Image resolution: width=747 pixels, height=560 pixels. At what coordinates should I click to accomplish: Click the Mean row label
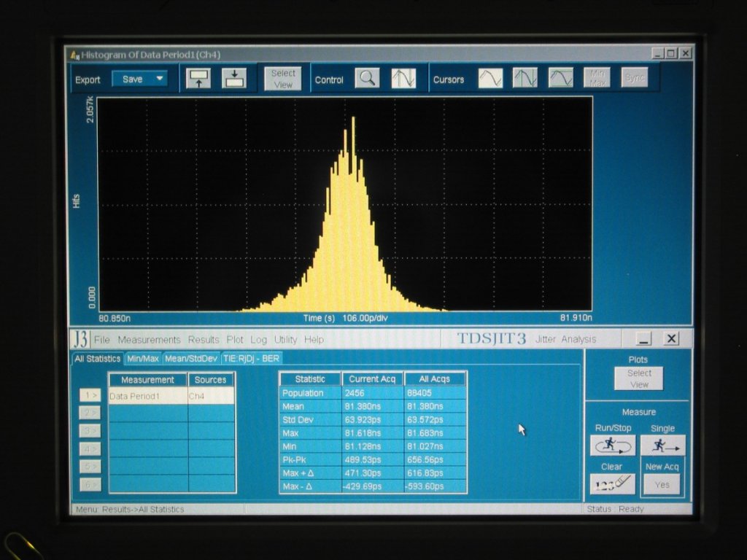point(293,406)
